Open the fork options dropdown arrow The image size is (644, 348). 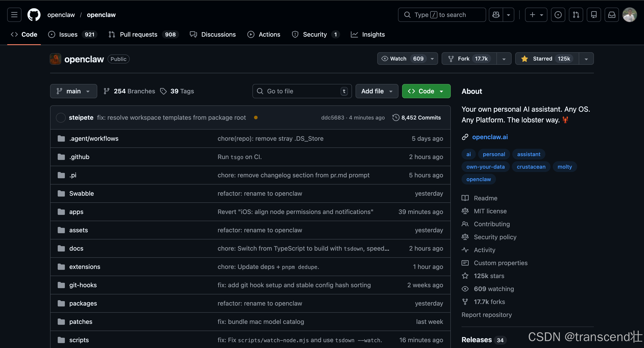click(x=504, y=59)
